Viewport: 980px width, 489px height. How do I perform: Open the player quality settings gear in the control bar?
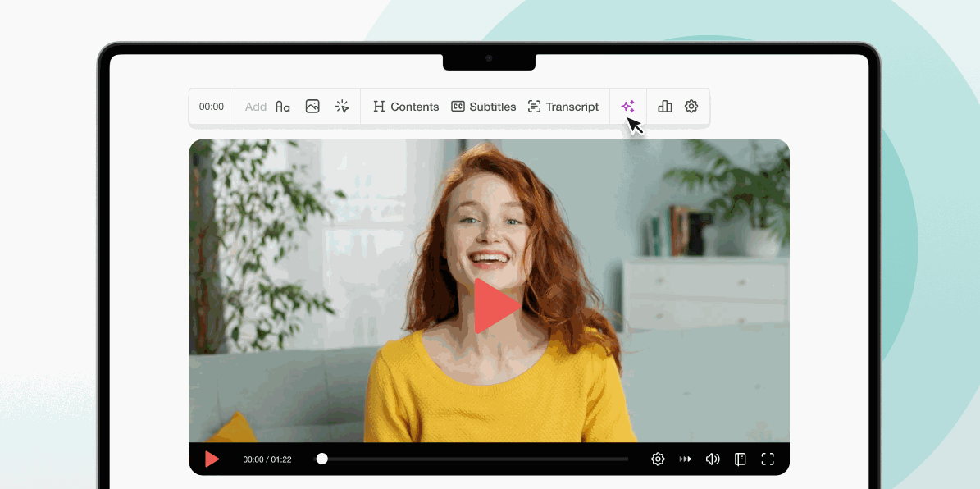658,459
